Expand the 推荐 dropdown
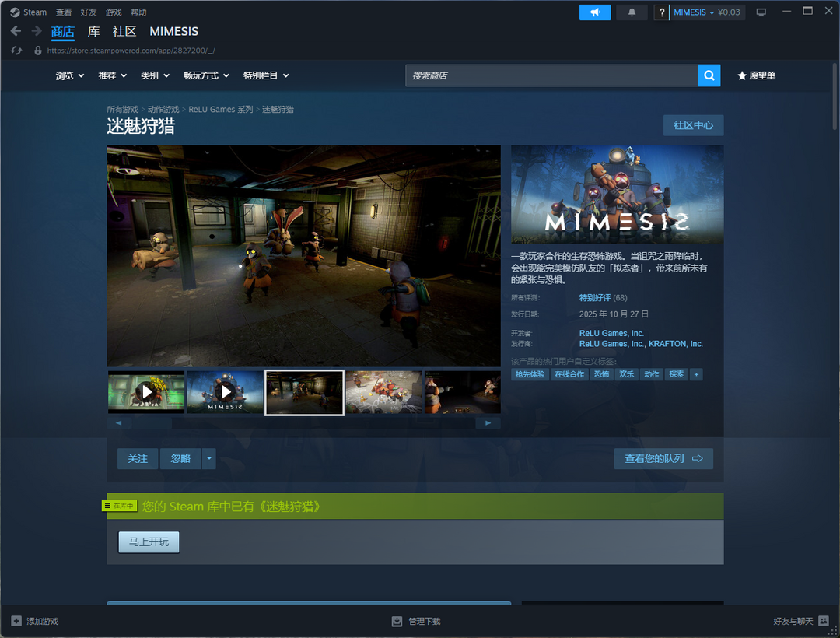 [113, 75]
